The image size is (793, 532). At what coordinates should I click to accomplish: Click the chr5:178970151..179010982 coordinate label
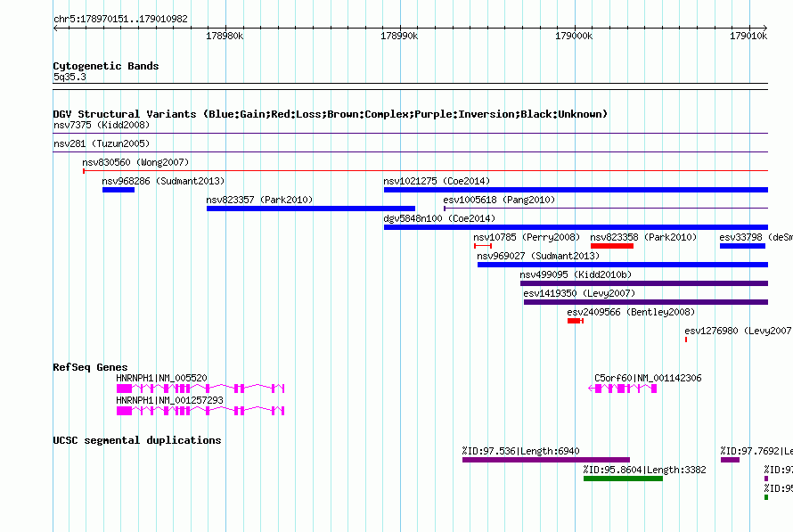(x=120, y=19)
